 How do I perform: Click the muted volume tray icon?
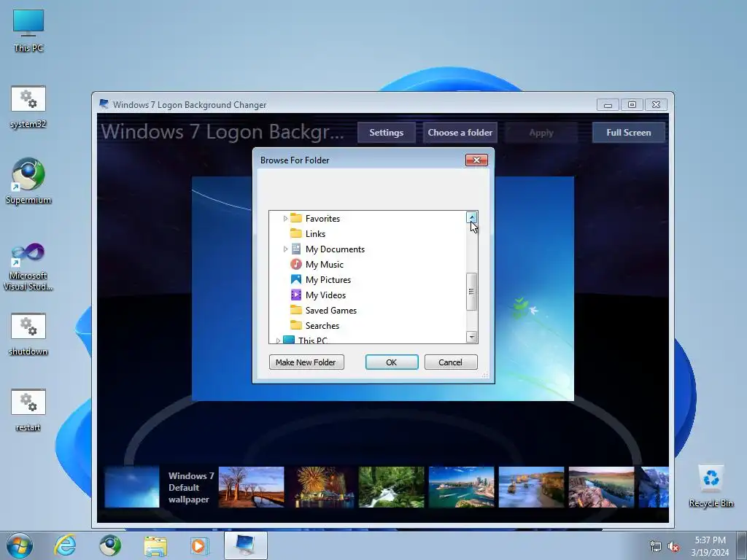[x=673, y=546]
